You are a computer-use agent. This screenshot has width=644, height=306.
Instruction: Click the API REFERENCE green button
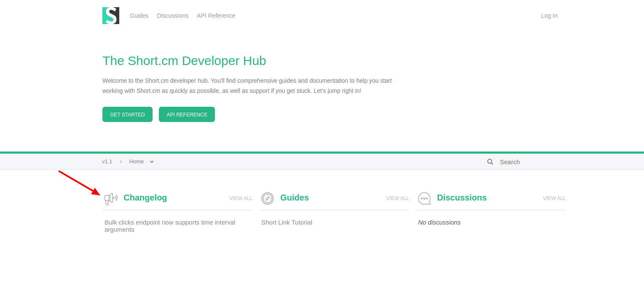[x=187, y=114]
